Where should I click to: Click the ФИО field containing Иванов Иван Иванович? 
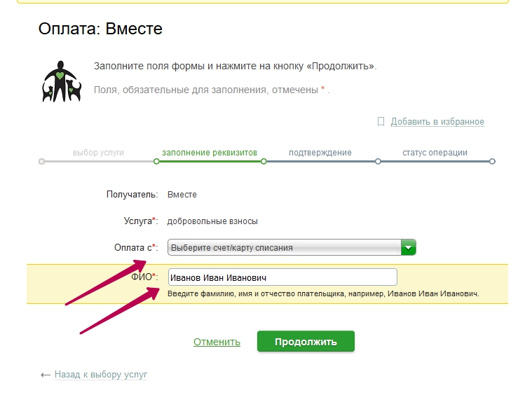282,277
